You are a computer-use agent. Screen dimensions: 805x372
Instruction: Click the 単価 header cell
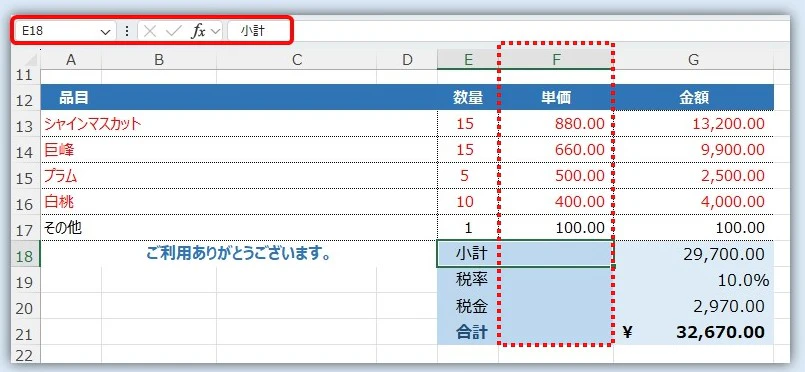[x=556, y=97]
